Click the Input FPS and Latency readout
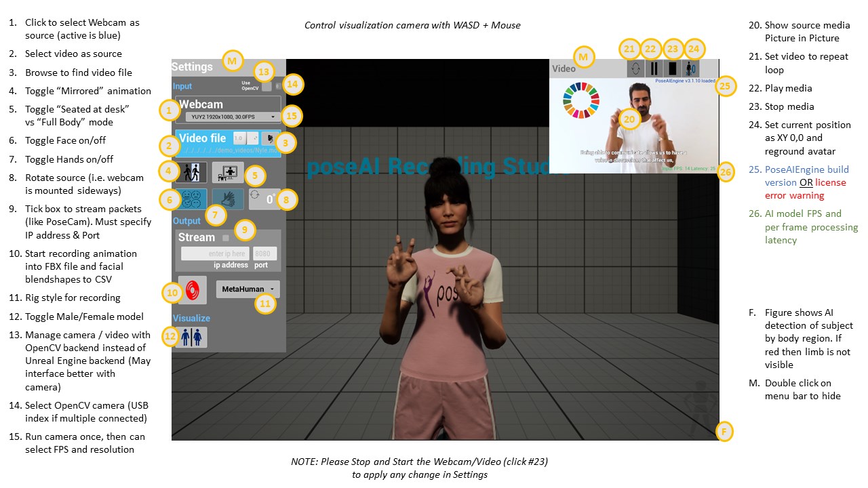Viewport: 868px width, 488px height. coord(689,168)
